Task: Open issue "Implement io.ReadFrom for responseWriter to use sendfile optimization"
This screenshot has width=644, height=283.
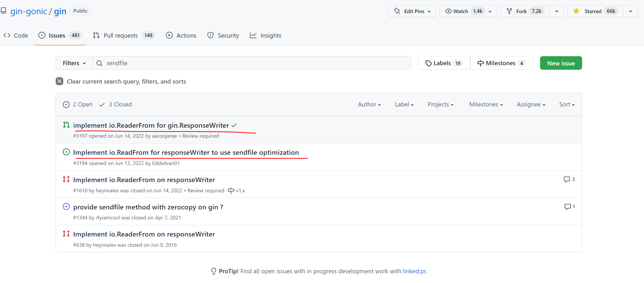Action: 186,153
